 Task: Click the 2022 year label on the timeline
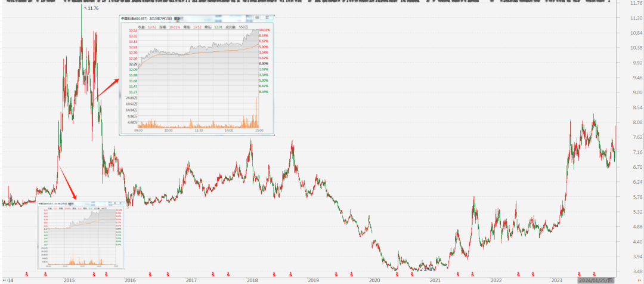click(497, 280)
